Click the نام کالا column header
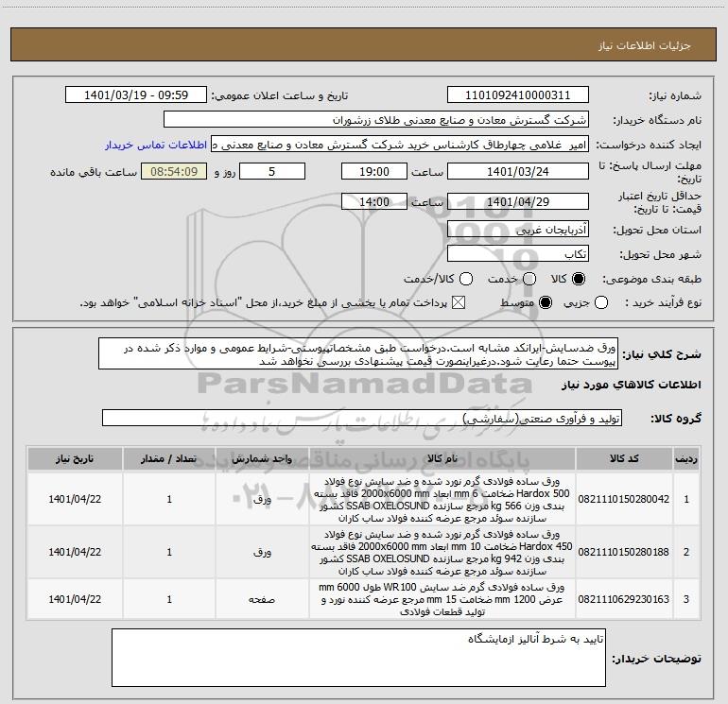This screenshot has height=704, width=728. (x=442, y=458)
